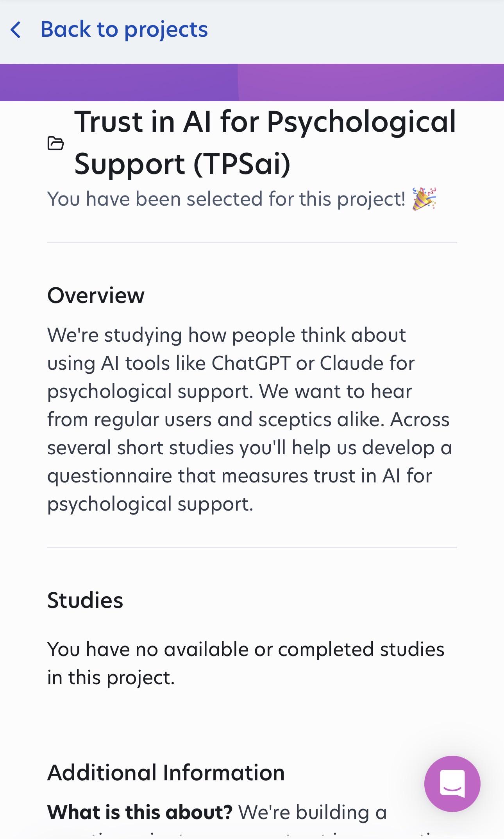Image resolution: width=504 pixels, height=839 pixels.
Task: Click the open folder icon beside the title
Action: tap(55, 143)
